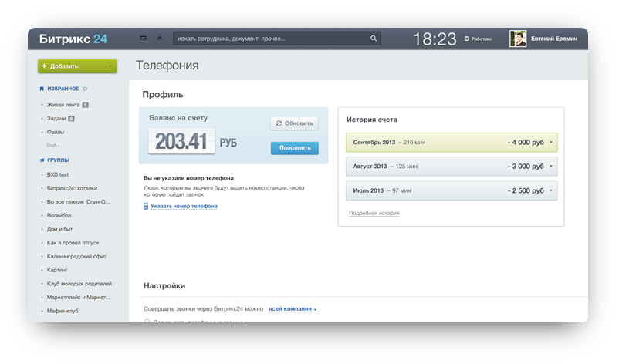The image size is (619, 364).
Task: Open the Как я провел отпуск group
Action: (73, 243)
